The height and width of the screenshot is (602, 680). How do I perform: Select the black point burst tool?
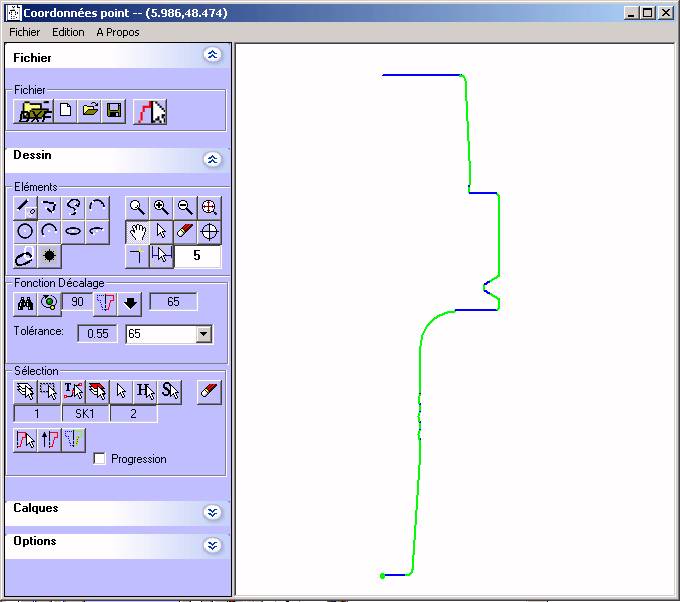click(x=49, y=256)
